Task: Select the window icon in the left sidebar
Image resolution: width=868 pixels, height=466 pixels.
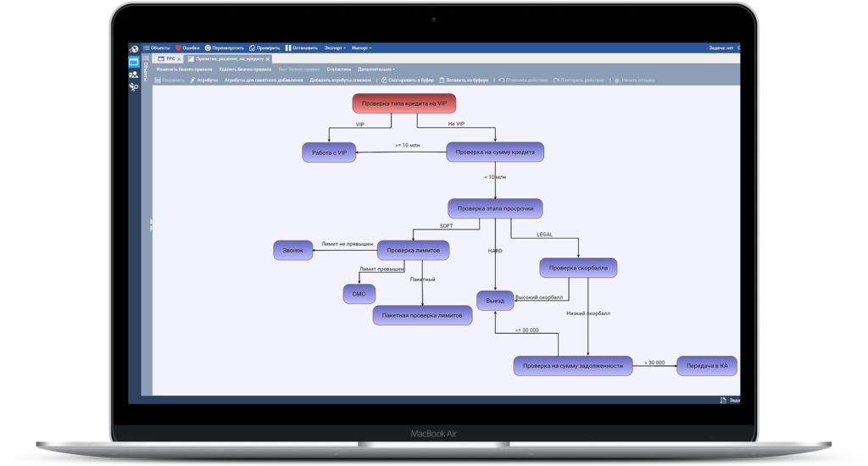Action: 134,62
